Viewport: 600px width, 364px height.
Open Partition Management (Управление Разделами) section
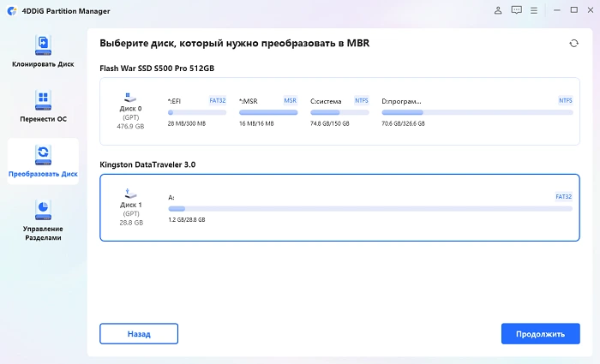[43, 220]
